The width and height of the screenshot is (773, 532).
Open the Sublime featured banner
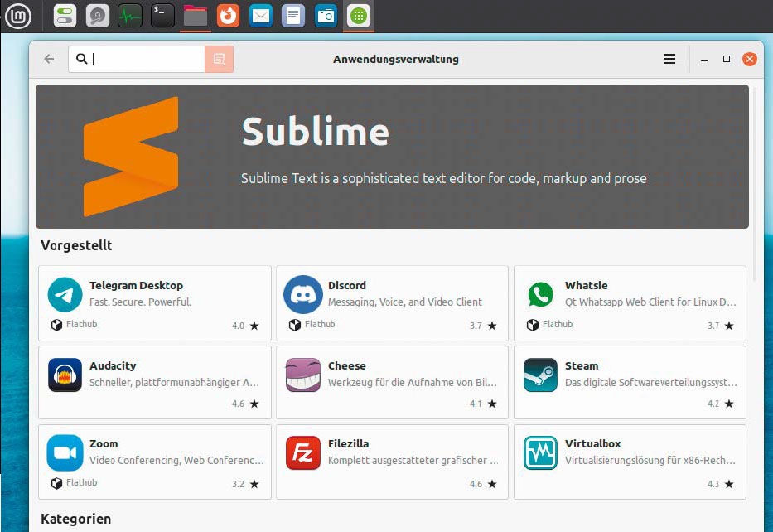392,157
